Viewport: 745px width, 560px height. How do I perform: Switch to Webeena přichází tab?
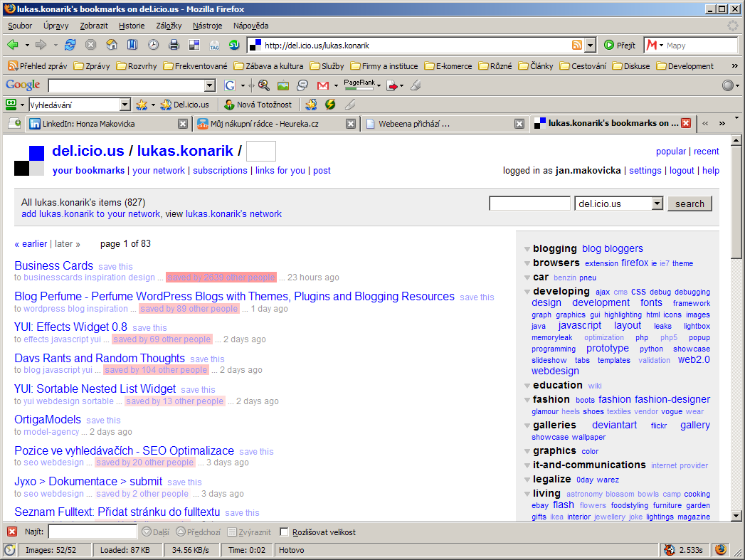(x=444, y=124)
